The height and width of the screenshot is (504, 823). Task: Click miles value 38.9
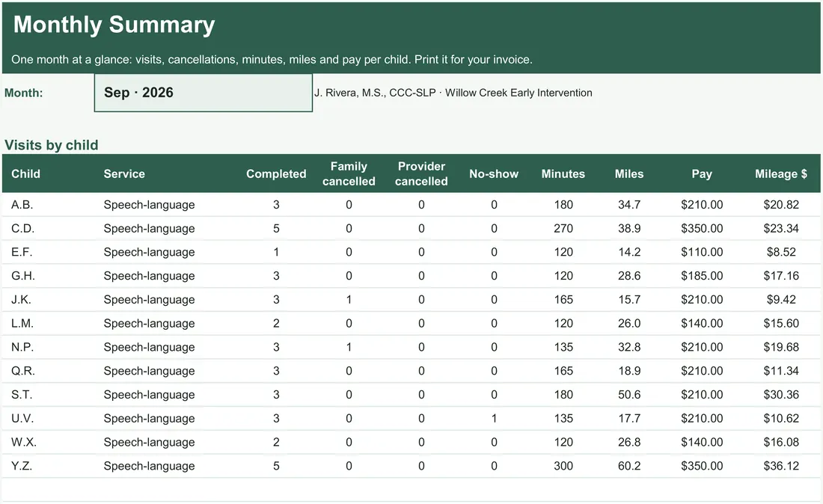pos(629,228)
